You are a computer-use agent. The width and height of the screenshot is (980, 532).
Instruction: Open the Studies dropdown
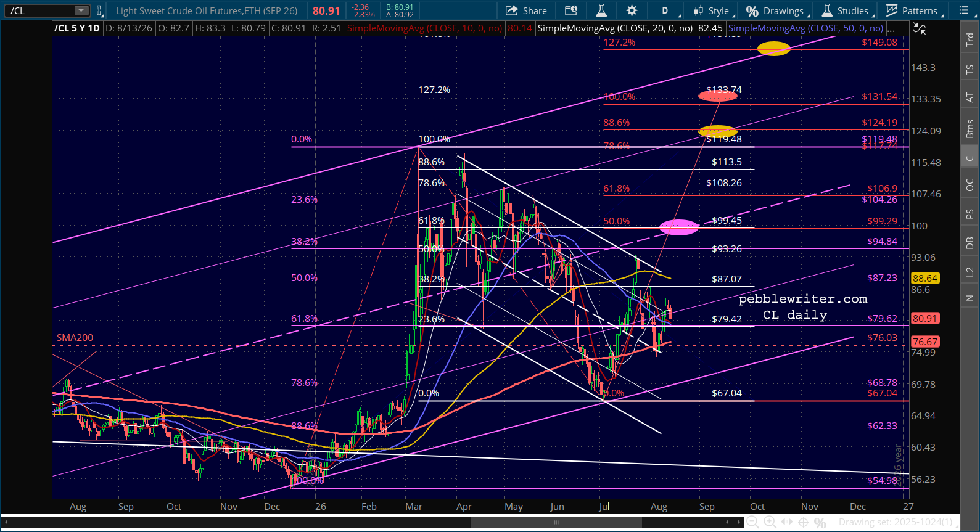tap(848, 10)
